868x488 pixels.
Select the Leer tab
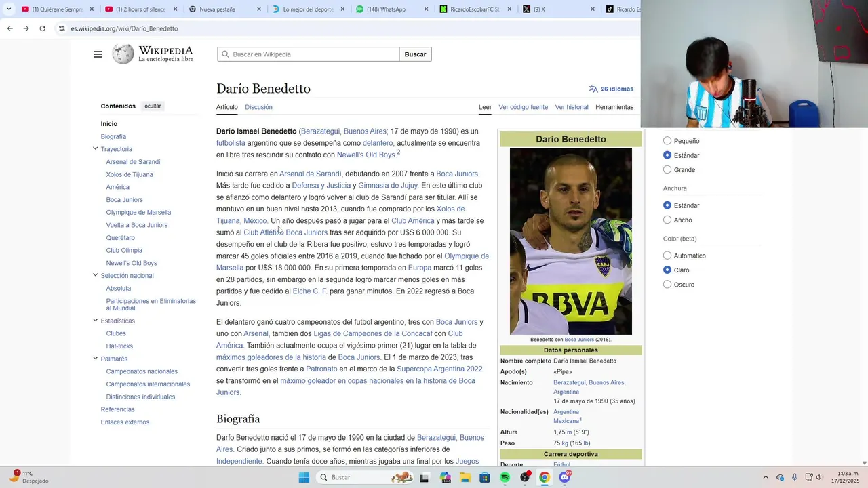point(485,107)
